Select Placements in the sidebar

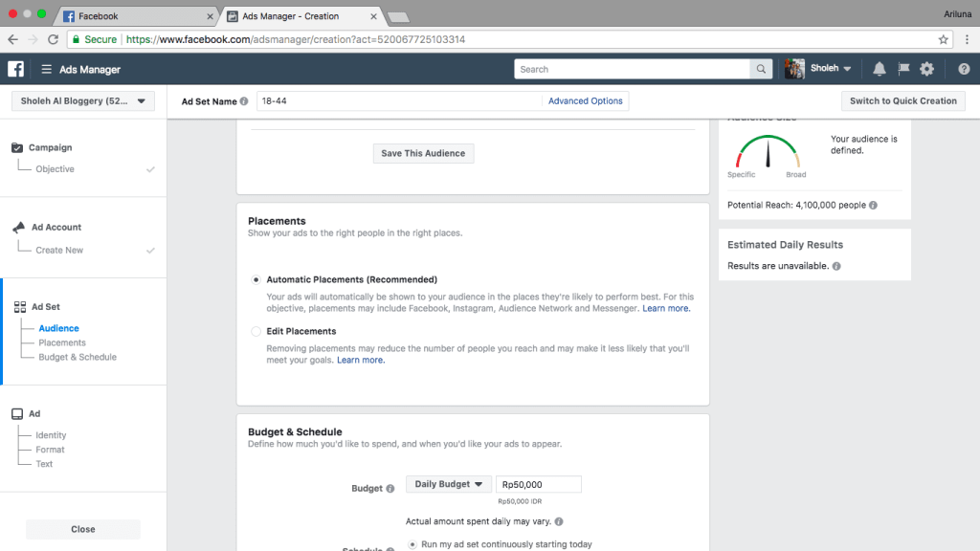click(x=62, y=343)
